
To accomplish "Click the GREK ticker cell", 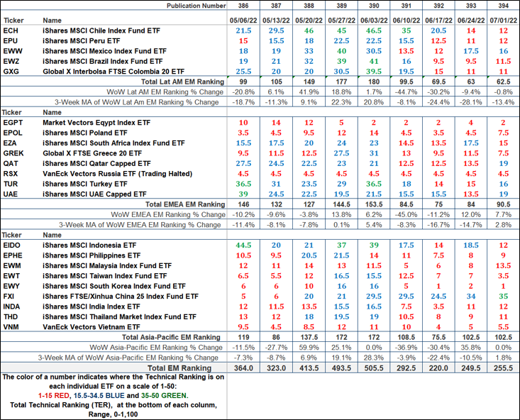I will coord(13,154).
